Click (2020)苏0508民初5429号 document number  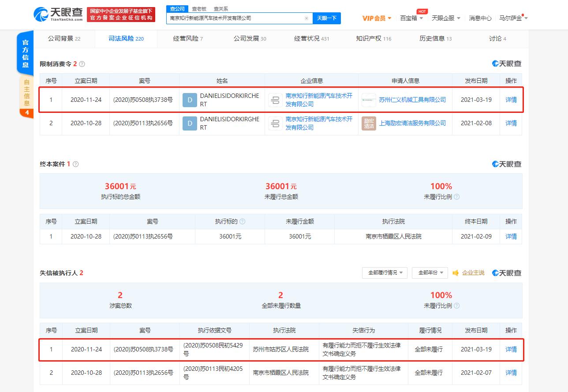click(213, 350)
